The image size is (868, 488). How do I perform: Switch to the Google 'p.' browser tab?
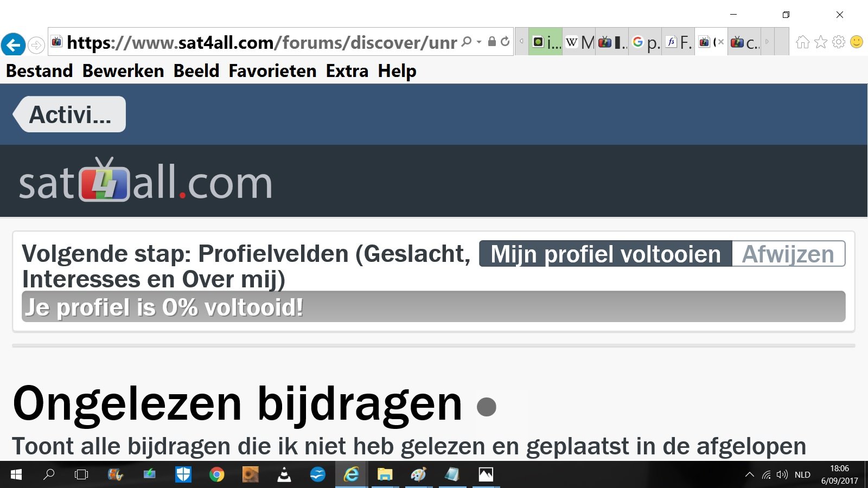coord(646,42)
